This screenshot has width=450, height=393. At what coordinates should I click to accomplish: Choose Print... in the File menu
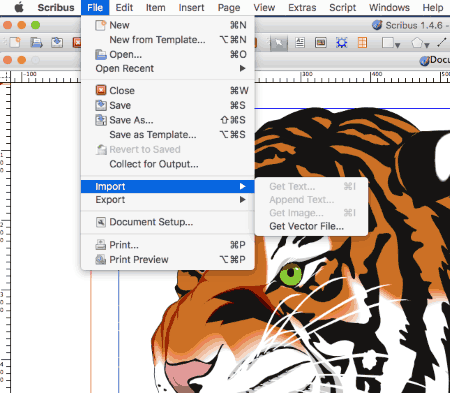tap(168, 245)
